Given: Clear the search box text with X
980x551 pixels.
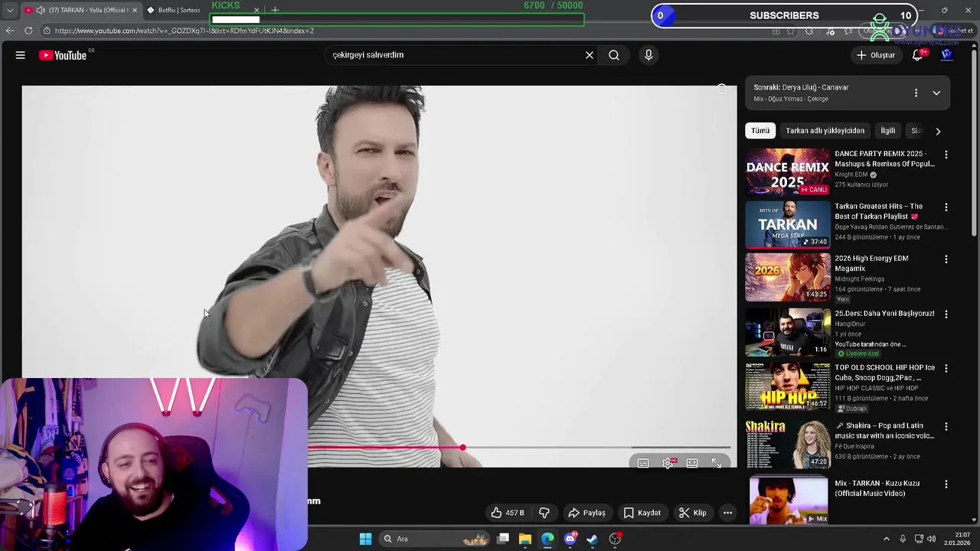Looking at the screenshot, I should (x=590, y=55).
